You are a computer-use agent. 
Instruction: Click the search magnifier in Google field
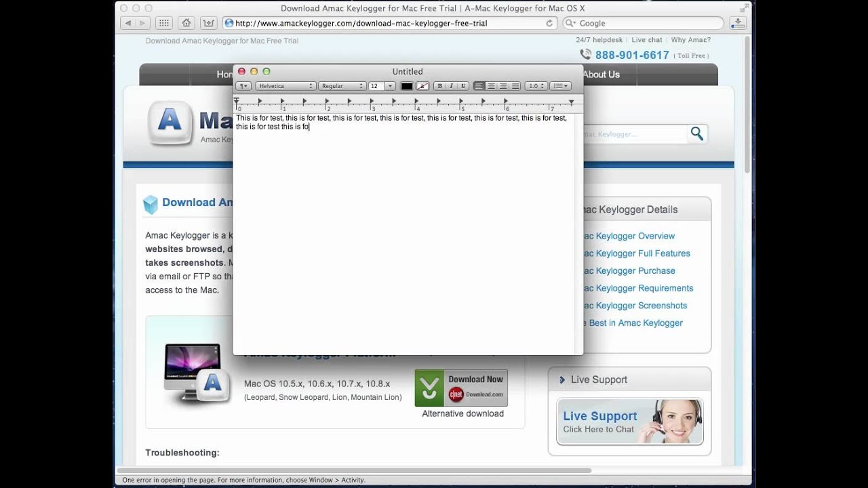571,23
